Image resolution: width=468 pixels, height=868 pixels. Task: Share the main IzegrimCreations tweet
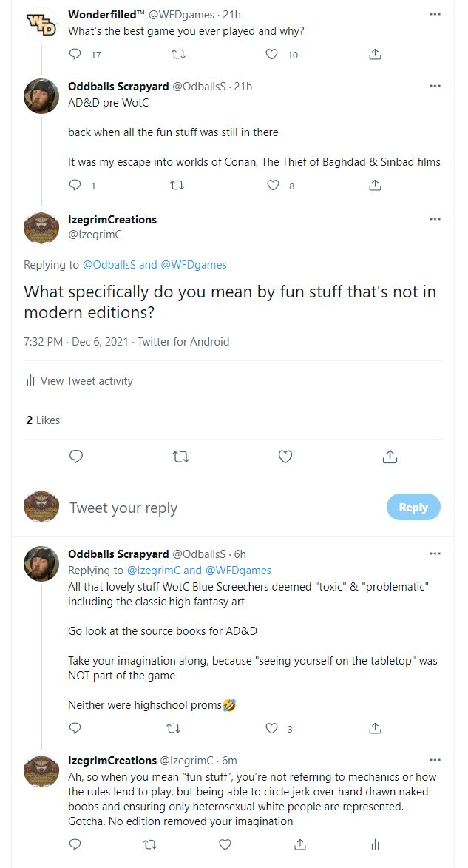pyautogui.click(x=390, y=457)
